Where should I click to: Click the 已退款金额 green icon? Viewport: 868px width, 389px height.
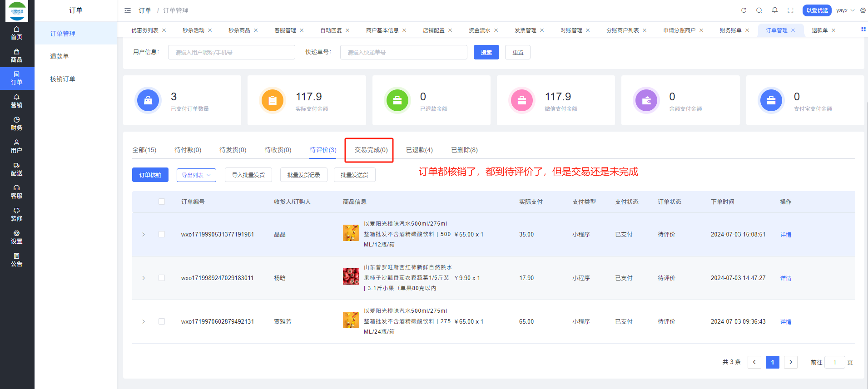coord(397,100)
